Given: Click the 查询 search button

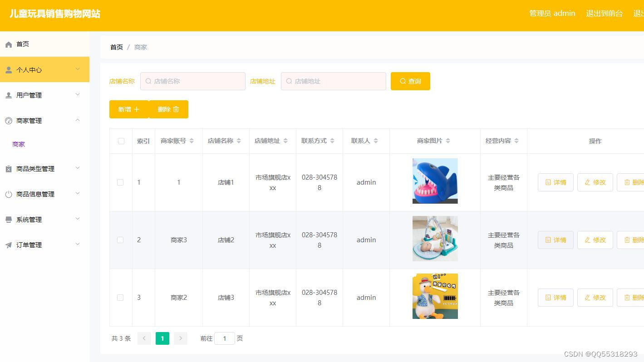Looking at the screenshot, I should [410, 81].
